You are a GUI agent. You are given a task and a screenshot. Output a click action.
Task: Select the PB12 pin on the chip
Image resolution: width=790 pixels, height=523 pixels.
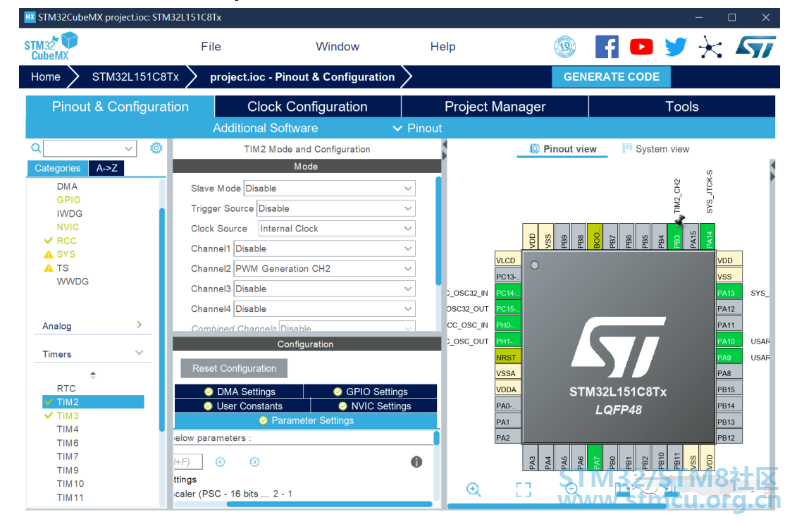pos(729,438)
